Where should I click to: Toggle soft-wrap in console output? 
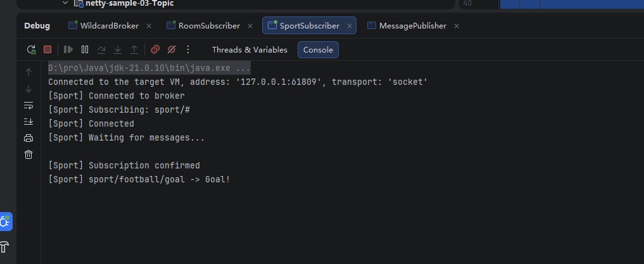[28, 105]
